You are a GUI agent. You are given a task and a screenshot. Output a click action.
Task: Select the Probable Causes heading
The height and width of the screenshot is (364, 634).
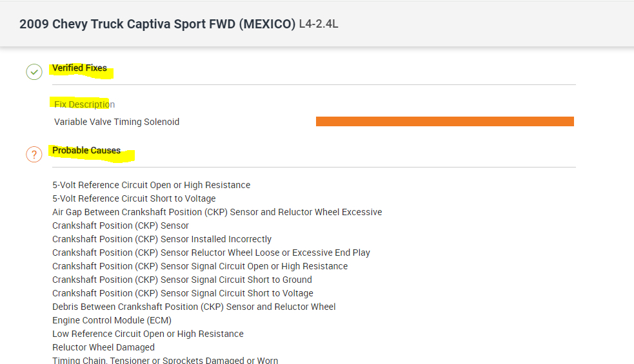86,151
